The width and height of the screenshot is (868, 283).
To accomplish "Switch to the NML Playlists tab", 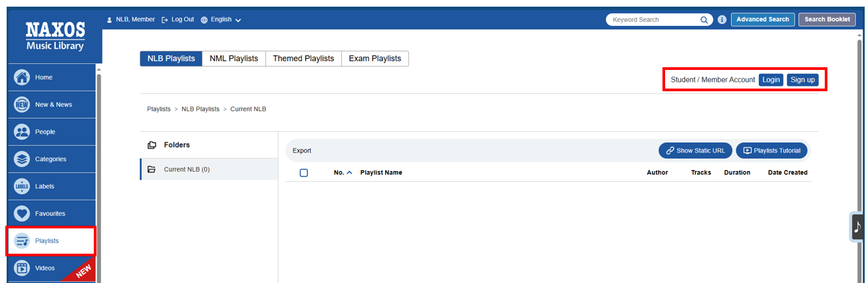I will coord(233,59).
